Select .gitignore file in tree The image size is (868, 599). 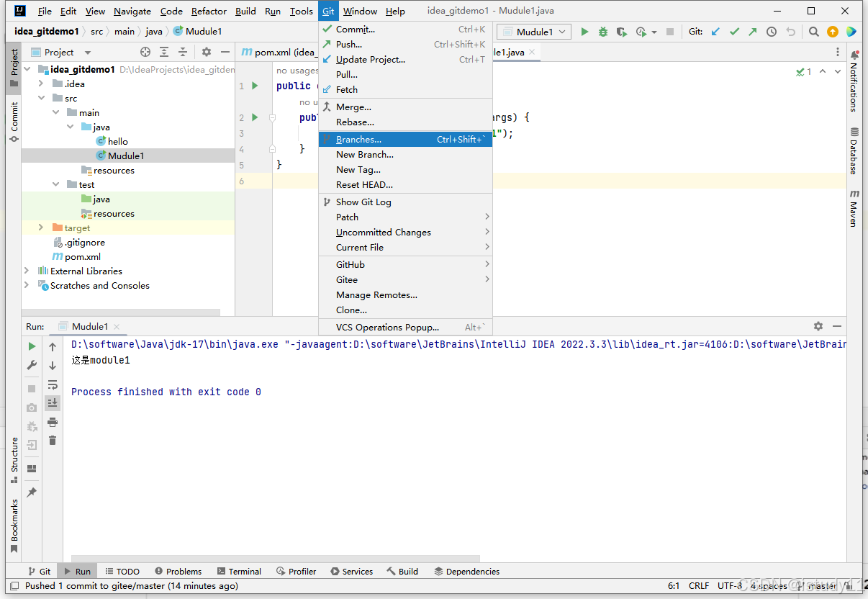pos(85,242)
